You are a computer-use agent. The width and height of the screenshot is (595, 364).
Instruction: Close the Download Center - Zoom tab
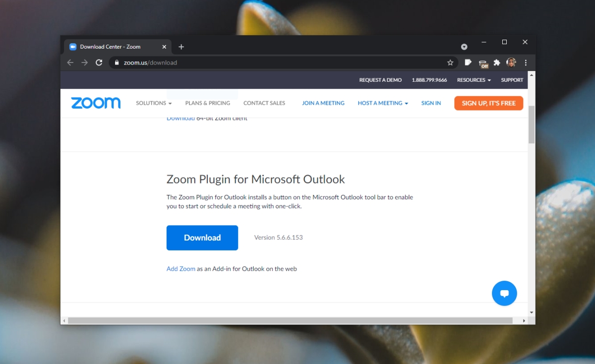pyautogui.click(x=165, y=47)
